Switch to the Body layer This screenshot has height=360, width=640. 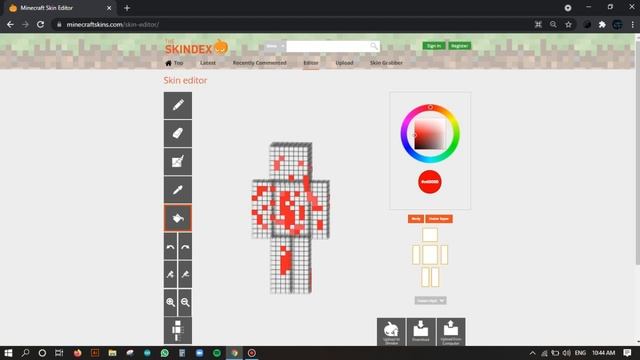(x=416, y=219)
